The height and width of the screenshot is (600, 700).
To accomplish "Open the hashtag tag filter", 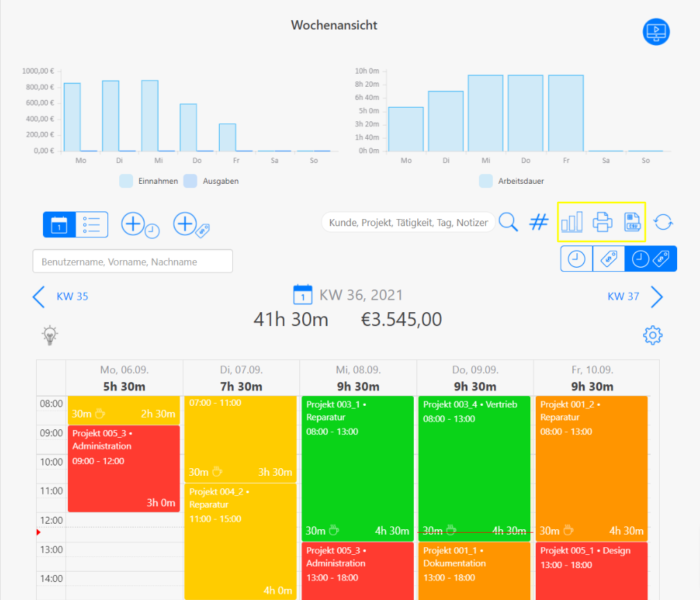I will tap(539, 222).
